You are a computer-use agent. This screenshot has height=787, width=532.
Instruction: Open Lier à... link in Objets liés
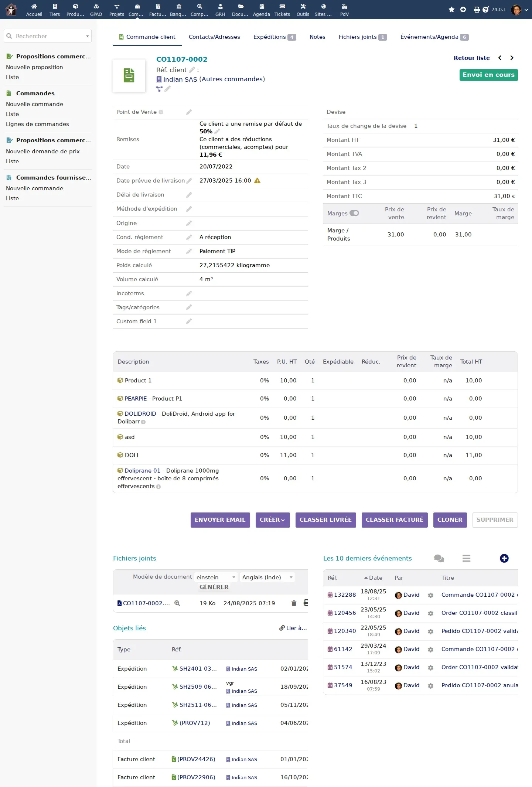point(293,628)
